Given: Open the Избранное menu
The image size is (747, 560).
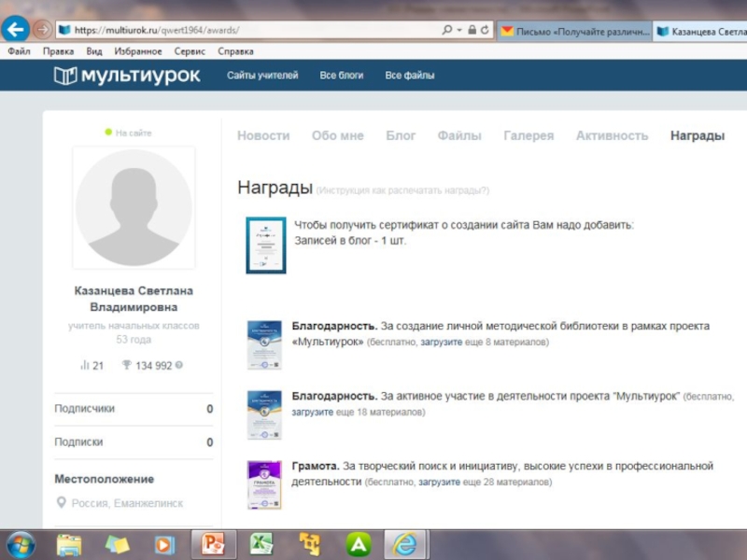Looking at the screenshot, I should (x=137, y=51).
